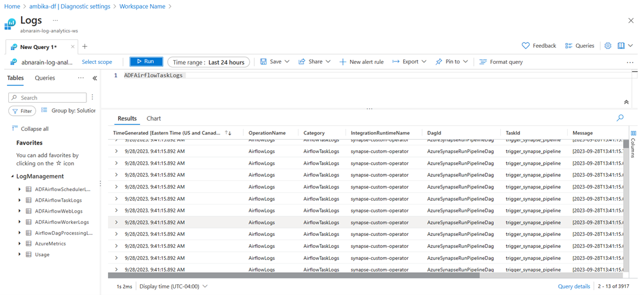Collapse the LogManagement group
This screenshot has height=295, width=644.
13,177
